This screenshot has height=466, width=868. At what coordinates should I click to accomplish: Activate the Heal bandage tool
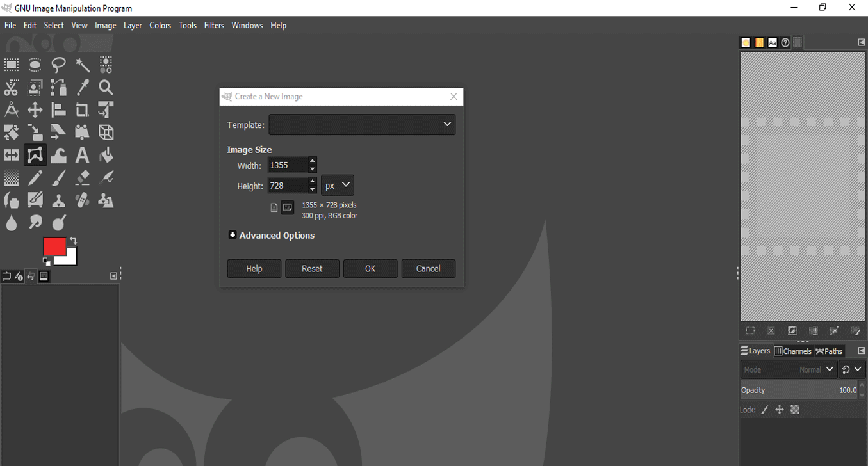click(x=83, y=200)
